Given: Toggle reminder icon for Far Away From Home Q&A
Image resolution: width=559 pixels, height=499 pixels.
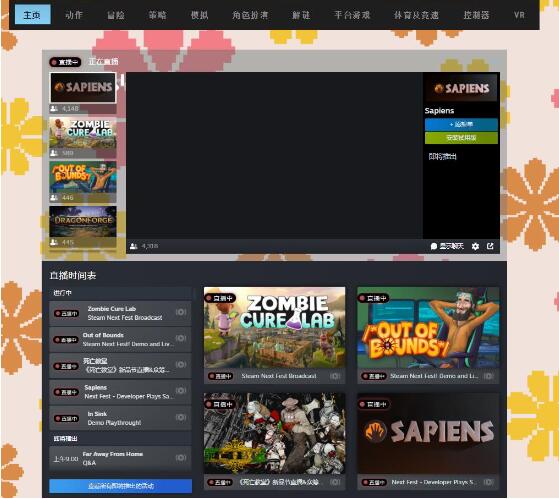Looking at the screenshot, I should pyautogui.click(x=181, y=458).
